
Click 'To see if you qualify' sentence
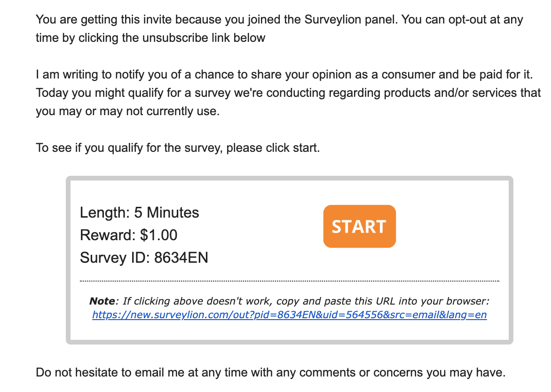pos(178,148)
